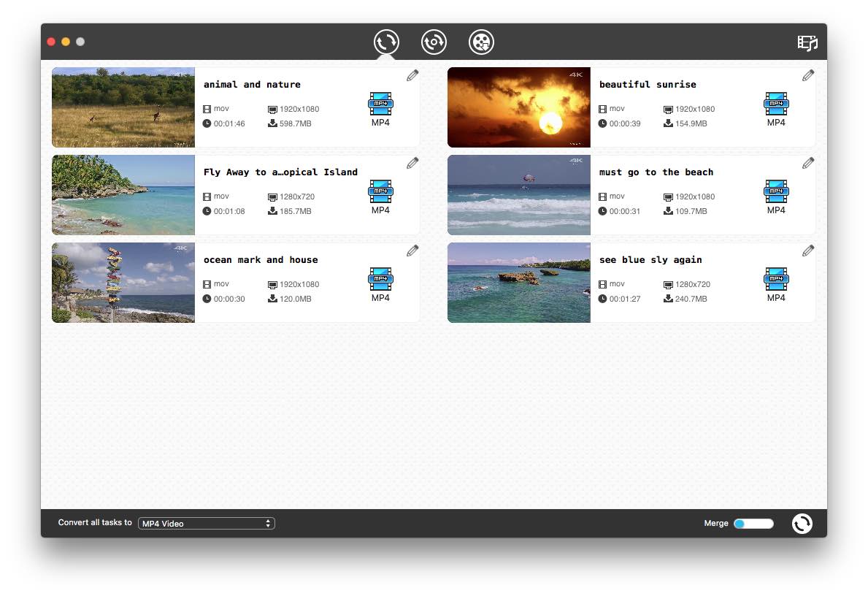Switch to the middle disc rip tab
868x596 pixels.
(x=434, y=42)
